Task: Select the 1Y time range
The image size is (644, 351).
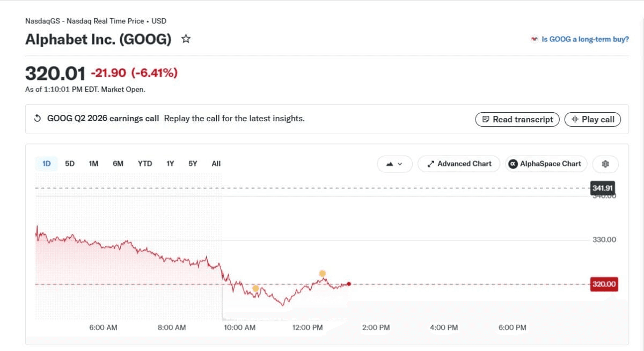Action: point(170,164)
